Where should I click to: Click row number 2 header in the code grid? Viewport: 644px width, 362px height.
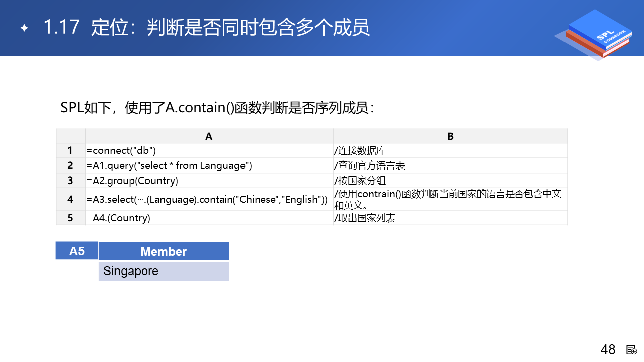[x=70, y=165]
